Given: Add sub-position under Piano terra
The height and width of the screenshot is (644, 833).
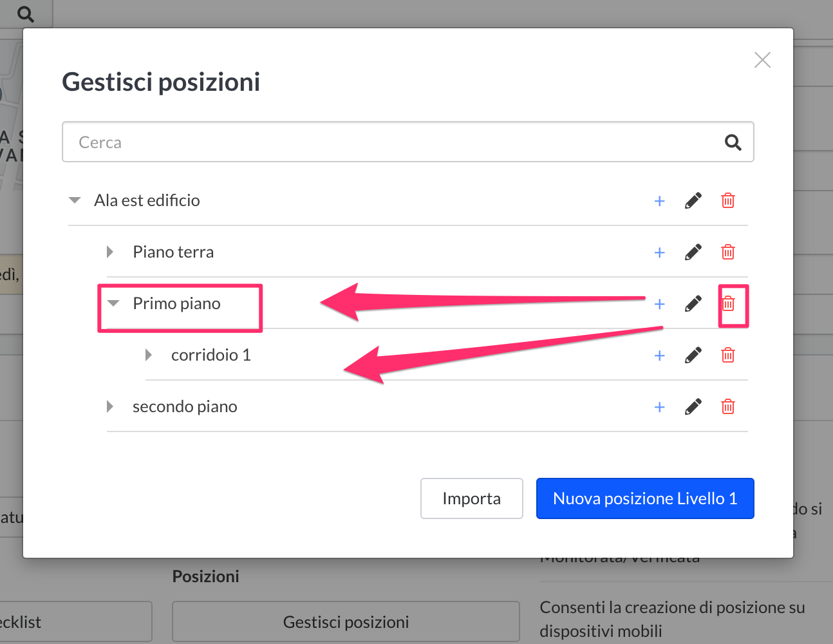Looking at the screenshot, I should pos(659,252).
